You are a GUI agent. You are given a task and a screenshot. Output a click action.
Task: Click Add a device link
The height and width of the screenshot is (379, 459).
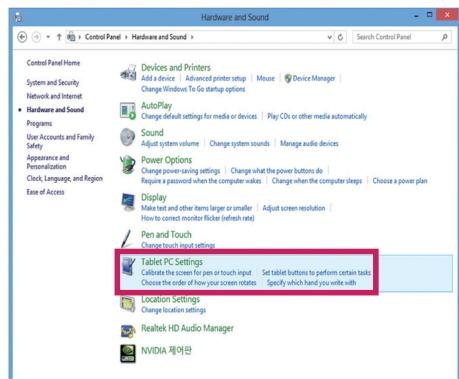(158, 78)
